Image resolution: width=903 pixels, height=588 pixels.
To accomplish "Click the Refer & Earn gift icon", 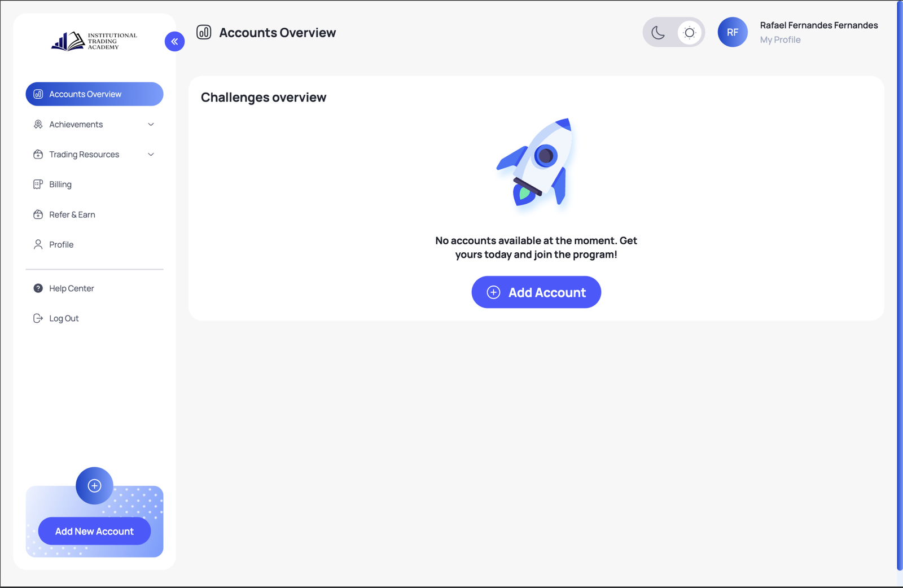I will (x=38, y=214).
